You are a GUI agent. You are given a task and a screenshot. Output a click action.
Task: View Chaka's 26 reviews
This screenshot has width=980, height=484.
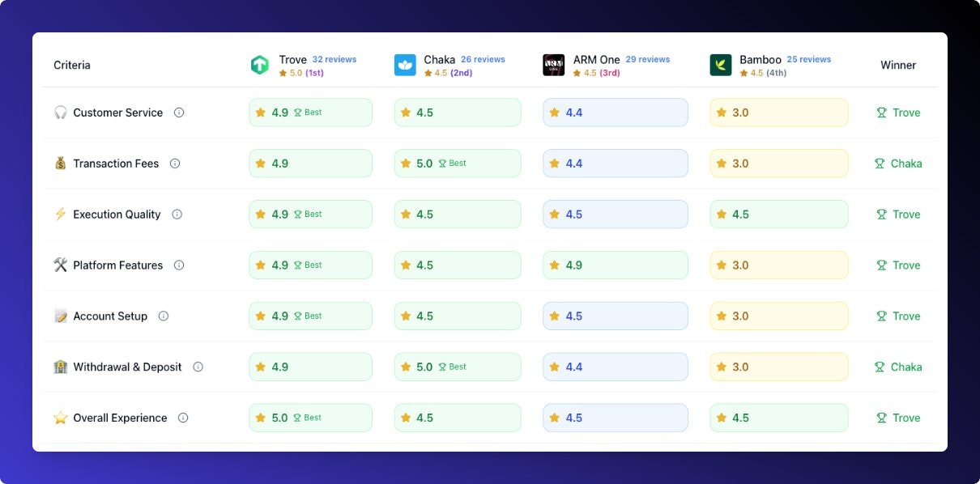pos(483,58)
